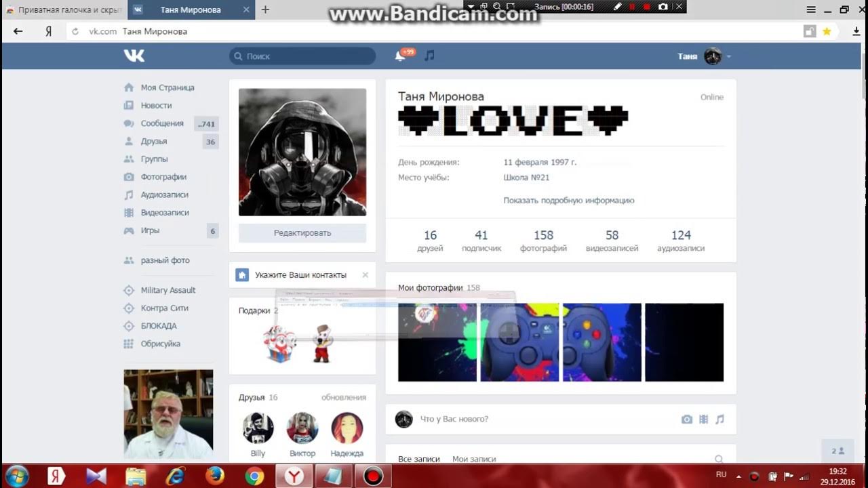Open the 124 аудиозаписи counter
The image size is (868, 488).
[681, 241]
